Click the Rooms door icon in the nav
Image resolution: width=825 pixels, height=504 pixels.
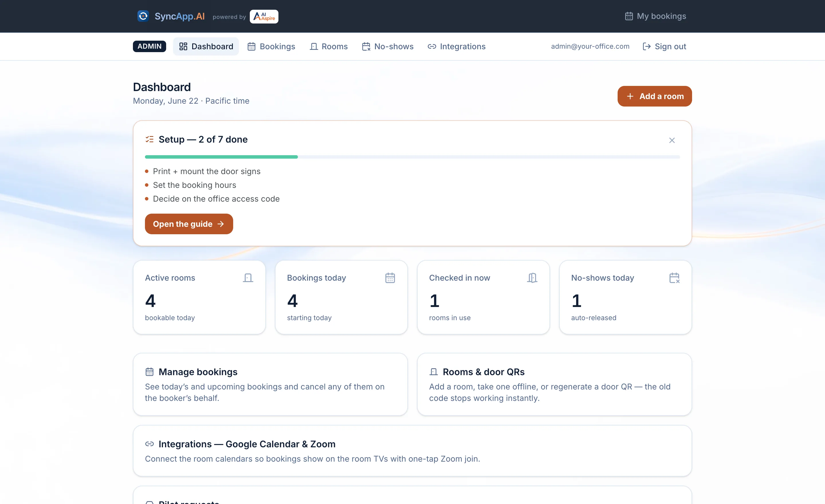click(314, 46)
